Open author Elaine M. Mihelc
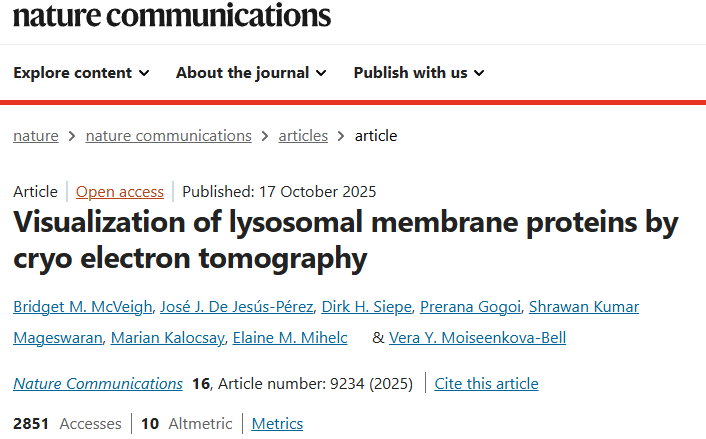The height and width of the screenshot is (439, 706). click(290, 338)
